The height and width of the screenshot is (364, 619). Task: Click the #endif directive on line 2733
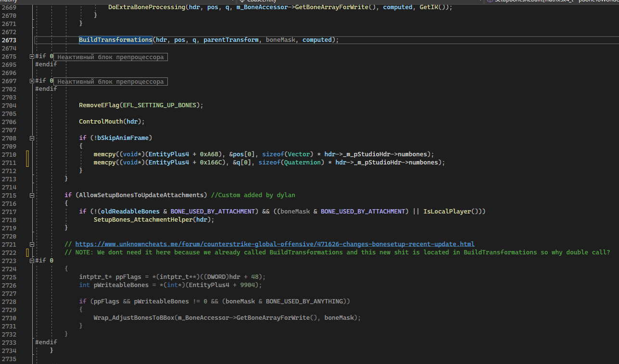click(46, 342)
